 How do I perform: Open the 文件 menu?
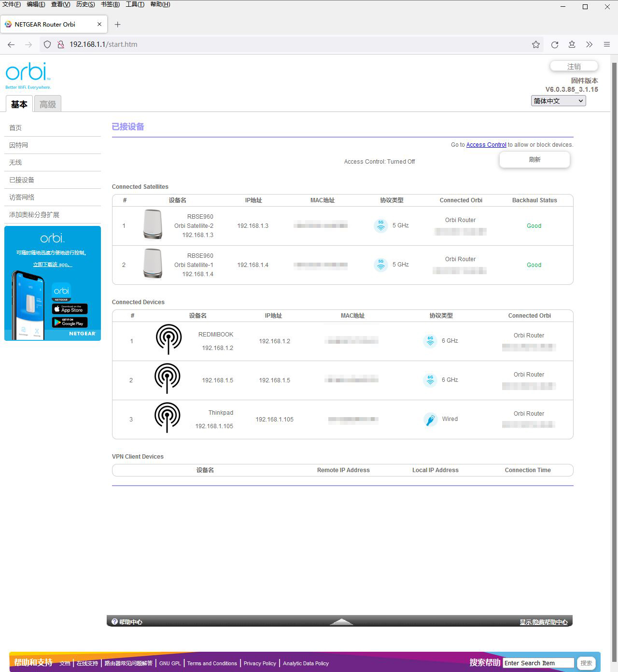[x=12, y=4]
